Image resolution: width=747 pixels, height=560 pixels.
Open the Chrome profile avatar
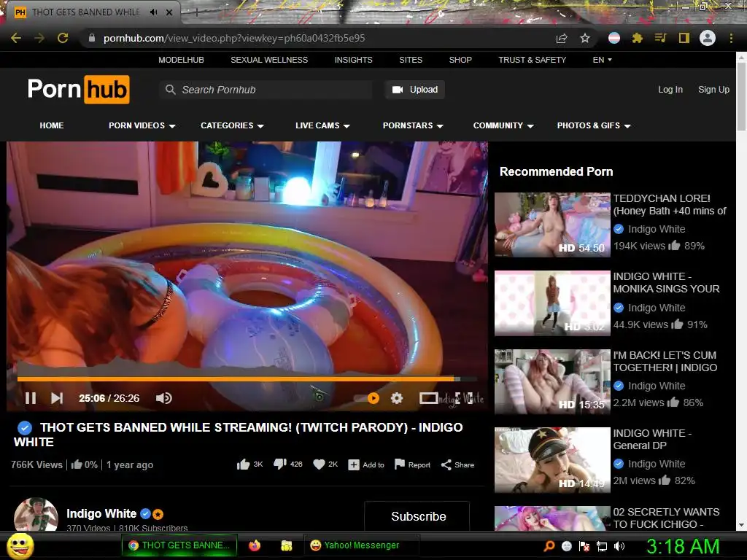tap(708, 38)
